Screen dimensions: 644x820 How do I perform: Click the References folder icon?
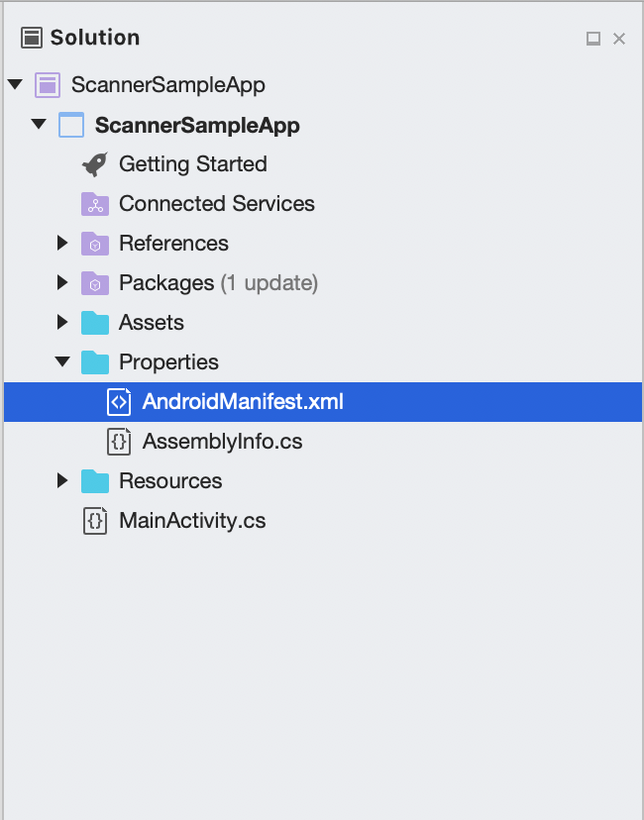coord(95,244)
